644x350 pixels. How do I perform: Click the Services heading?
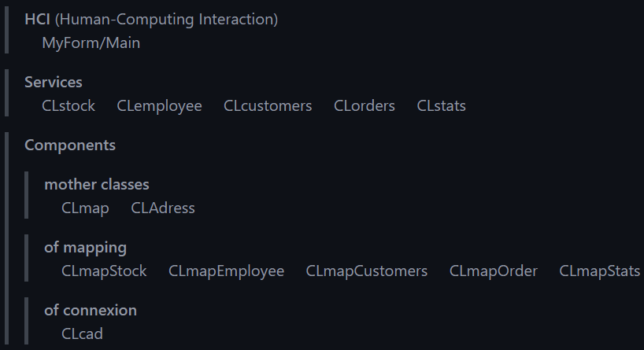point(53,82)
